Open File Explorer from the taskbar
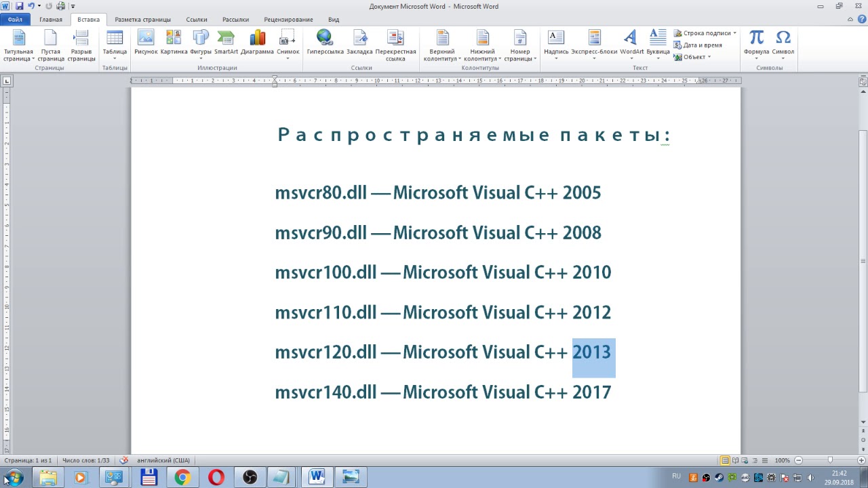This screenshot has height=488, width=868. (48, 477)
